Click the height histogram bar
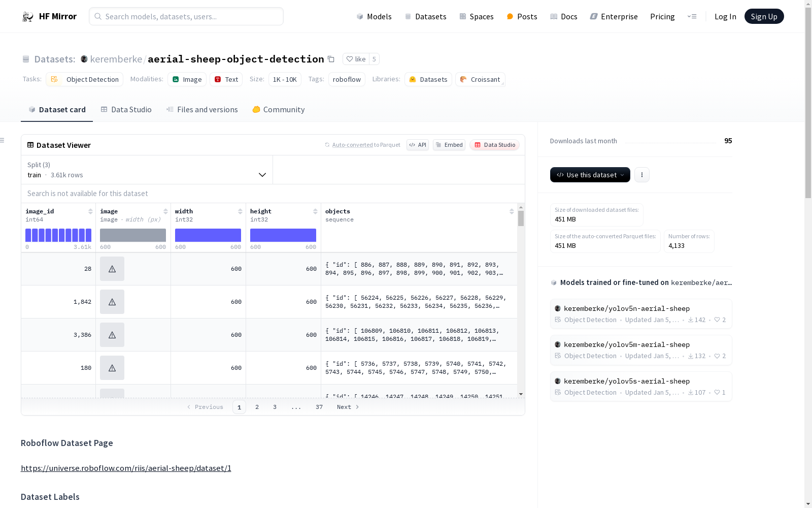Viewport: 812px width, 508px height. [x=283, y=235]
